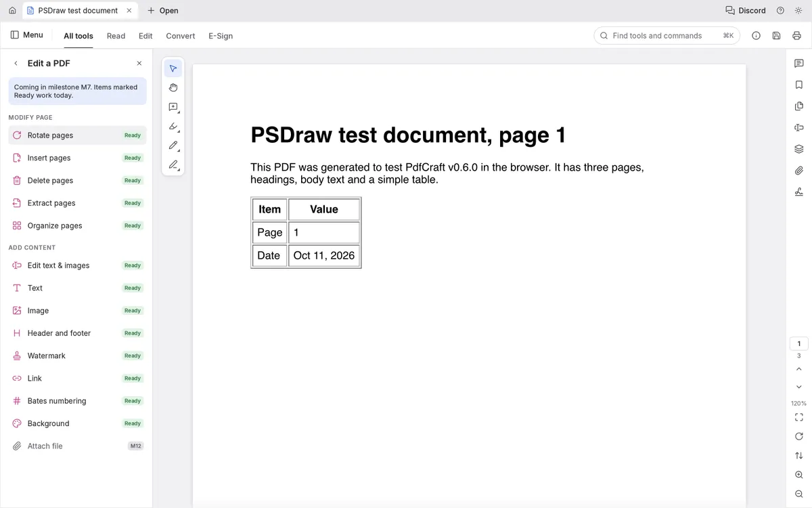The image size is (812, 508).
Task: Switch to the Convert tab
Action: click(181, 36)
